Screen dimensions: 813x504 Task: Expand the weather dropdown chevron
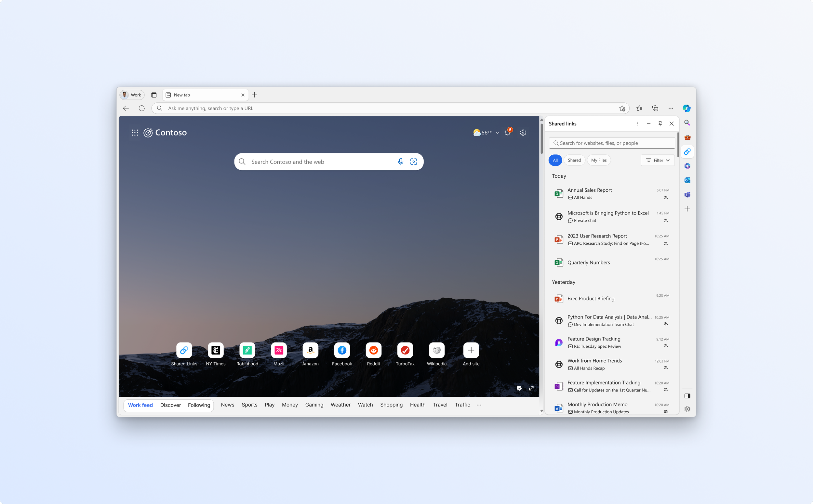point(498,133)
